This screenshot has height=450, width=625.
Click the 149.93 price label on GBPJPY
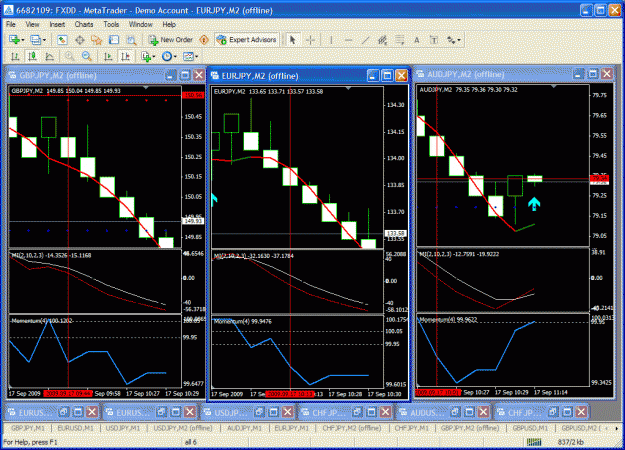193,221
